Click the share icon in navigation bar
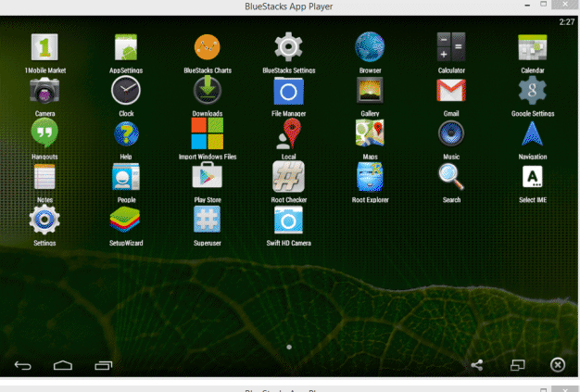This screenshot has width=580, height=392. tap(477, 365)
